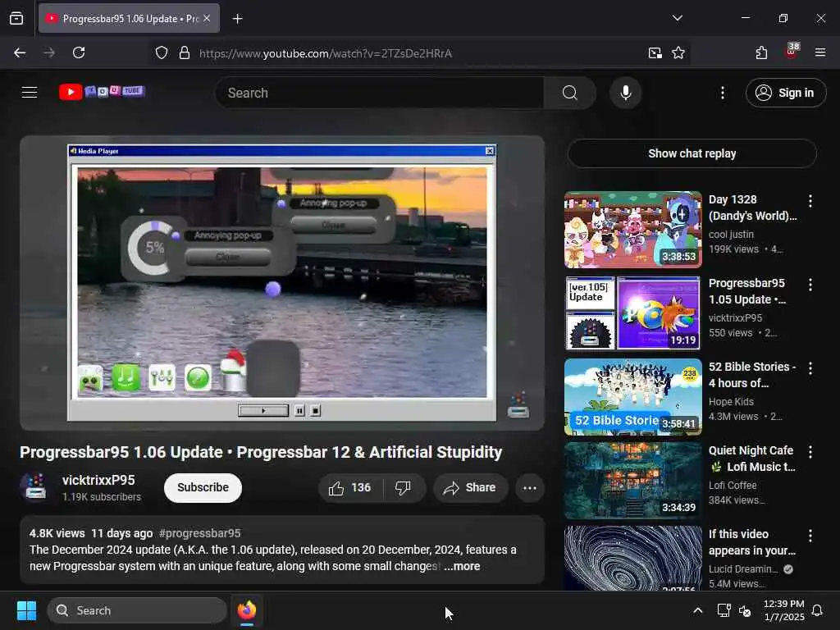Click the search magnifier button

coord(570,93)
